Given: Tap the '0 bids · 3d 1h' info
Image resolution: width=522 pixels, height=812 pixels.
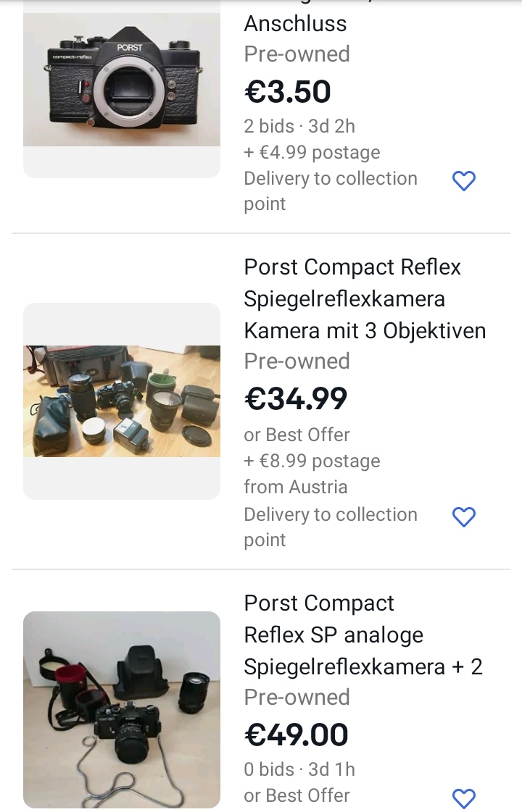Looking at the screenshot, I should click(299, 769).
